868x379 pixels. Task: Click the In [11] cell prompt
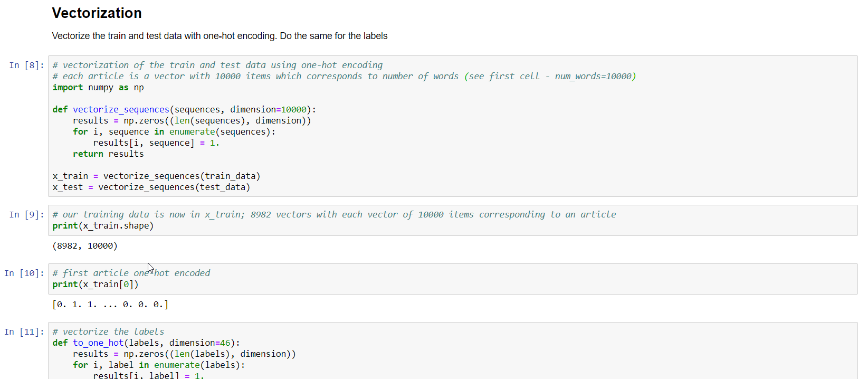pos(24,332)
